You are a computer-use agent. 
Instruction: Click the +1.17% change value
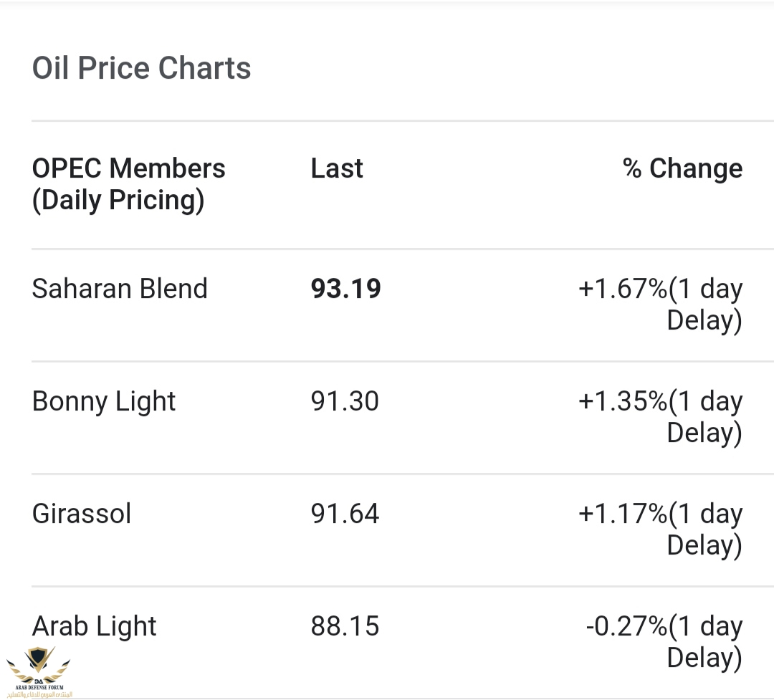pos(623,514)
